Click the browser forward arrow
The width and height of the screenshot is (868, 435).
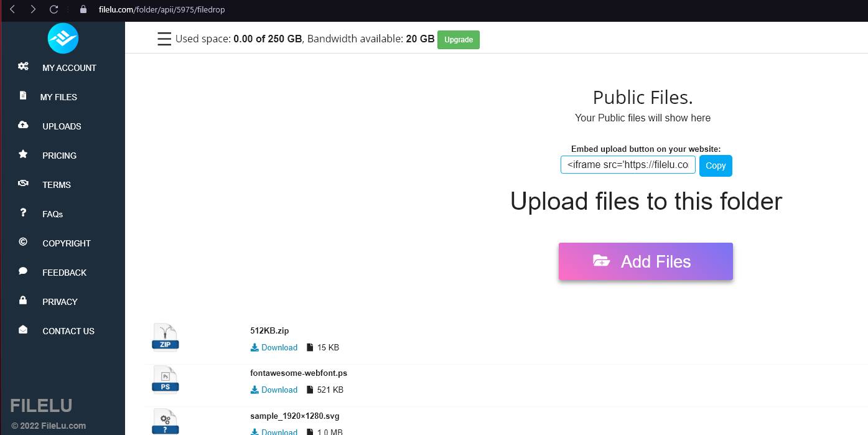pyautogui.click(x=33, y=9)
